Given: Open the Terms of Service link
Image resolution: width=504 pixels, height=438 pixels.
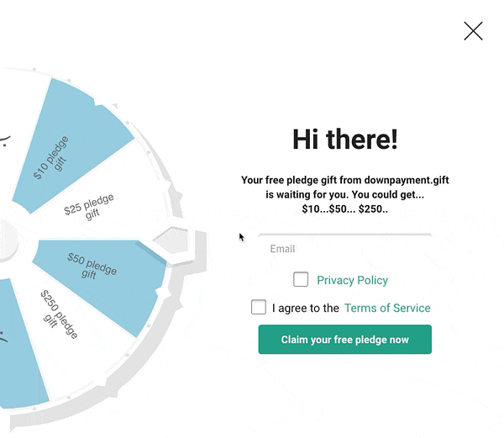Looking at the screenshot, I should [387, 309].
